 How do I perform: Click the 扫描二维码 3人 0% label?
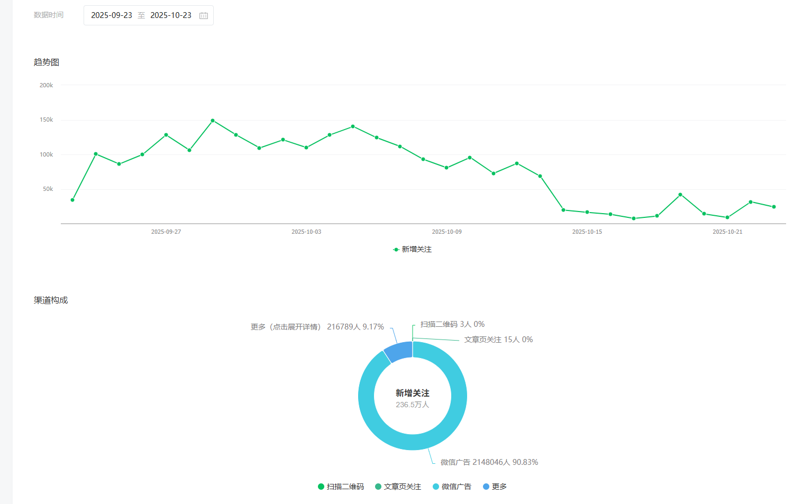pos(452,324)
